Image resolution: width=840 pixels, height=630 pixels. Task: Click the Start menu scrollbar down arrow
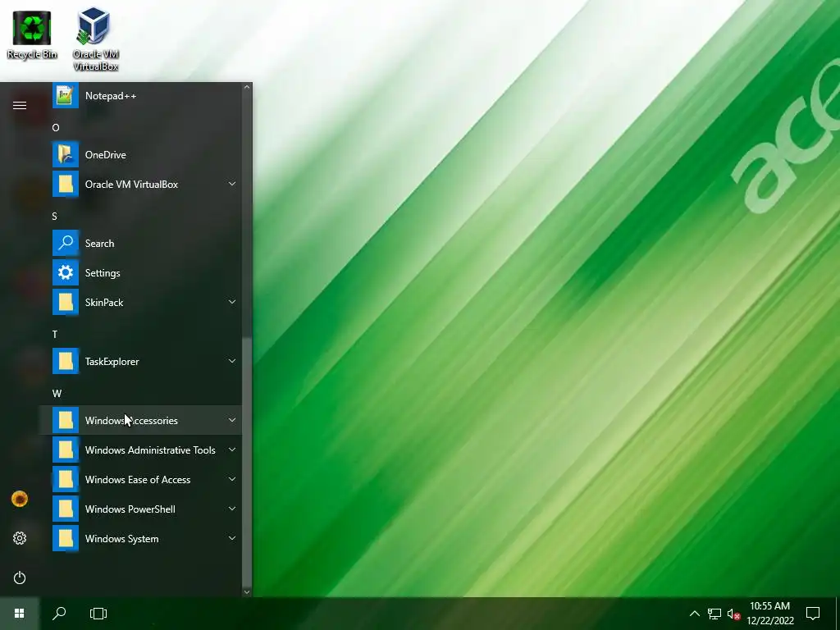[246, 592]
